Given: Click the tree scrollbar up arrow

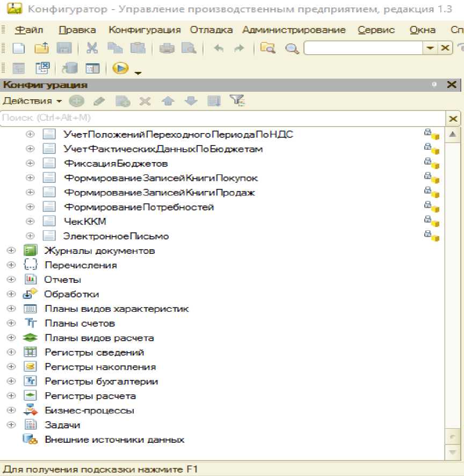Looking at the screenshot, I should (452, 134).
